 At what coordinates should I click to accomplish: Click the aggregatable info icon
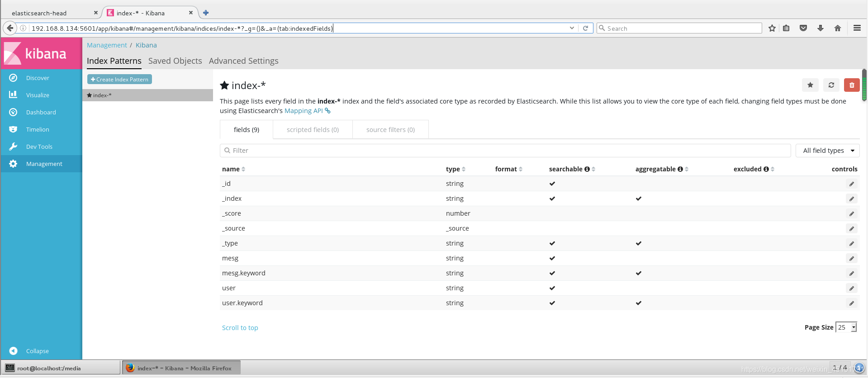(680, 169)
